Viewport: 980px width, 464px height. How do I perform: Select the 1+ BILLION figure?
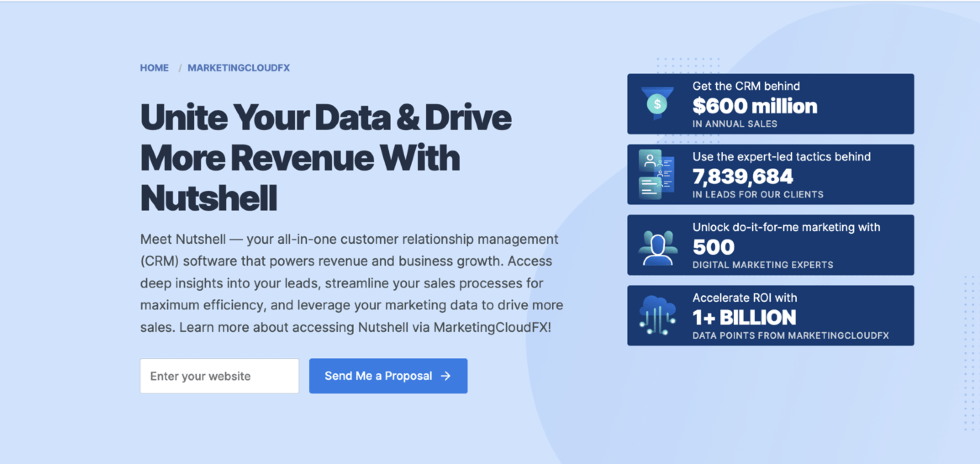coord(744,318)
